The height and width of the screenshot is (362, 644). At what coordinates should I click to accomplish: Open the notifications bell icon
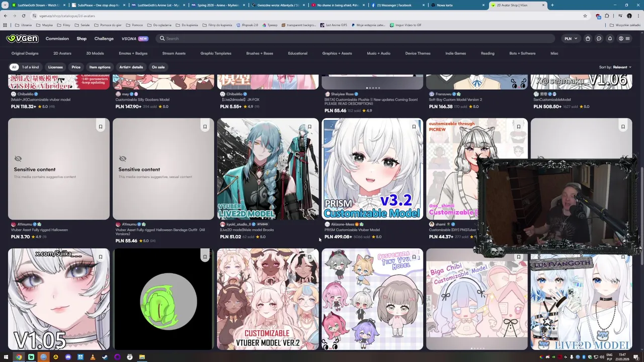(x=610, y=39)
